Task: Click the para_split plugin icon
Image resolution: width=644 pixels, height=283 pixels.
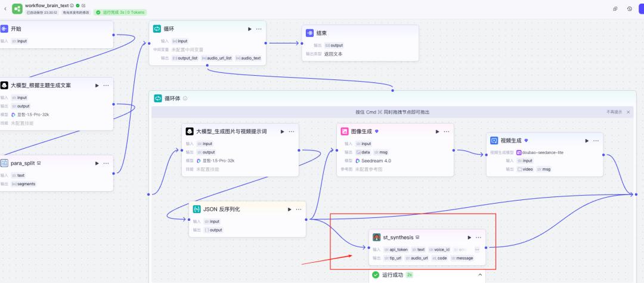Action: 4,164
